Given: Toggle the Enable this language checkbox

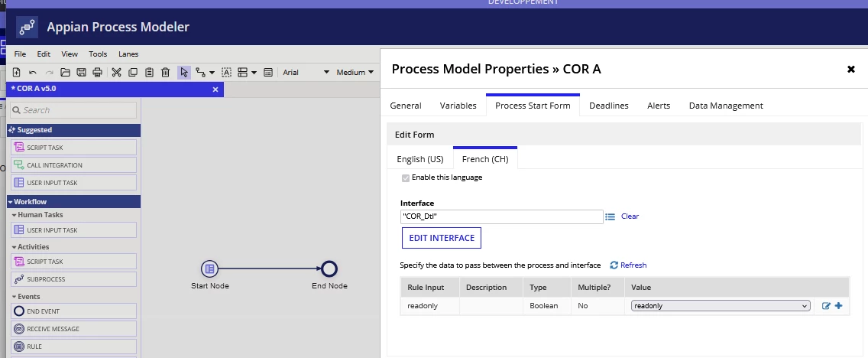Looking at the screenshot, I should tap(406, 178).
